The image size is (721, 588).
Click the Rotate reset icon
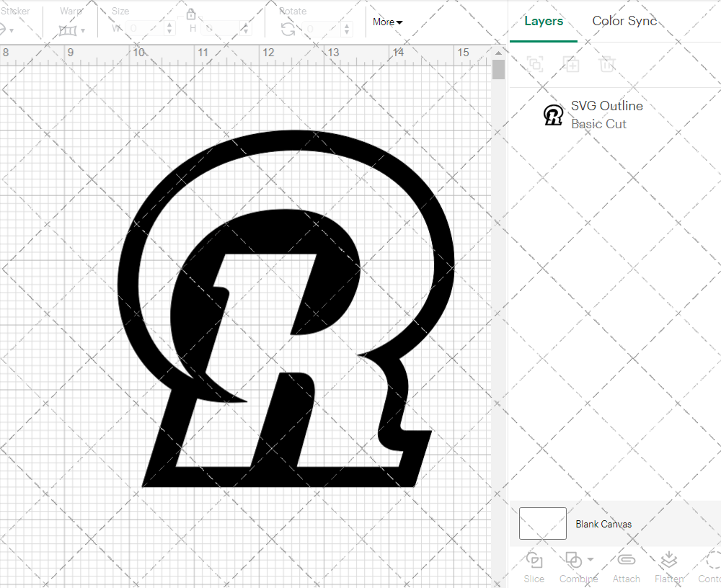(287, 29)
